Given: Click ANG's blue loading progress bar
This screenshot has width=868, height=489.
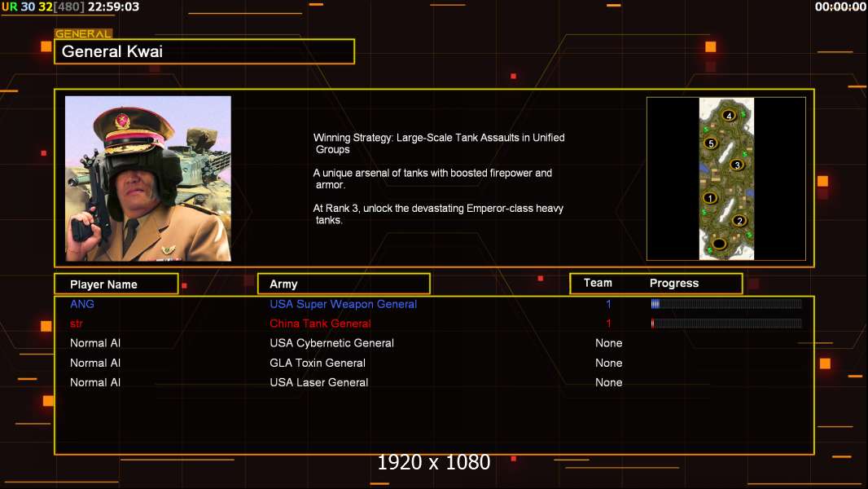Looking at the screenshot, I should [x=726, y=303].
